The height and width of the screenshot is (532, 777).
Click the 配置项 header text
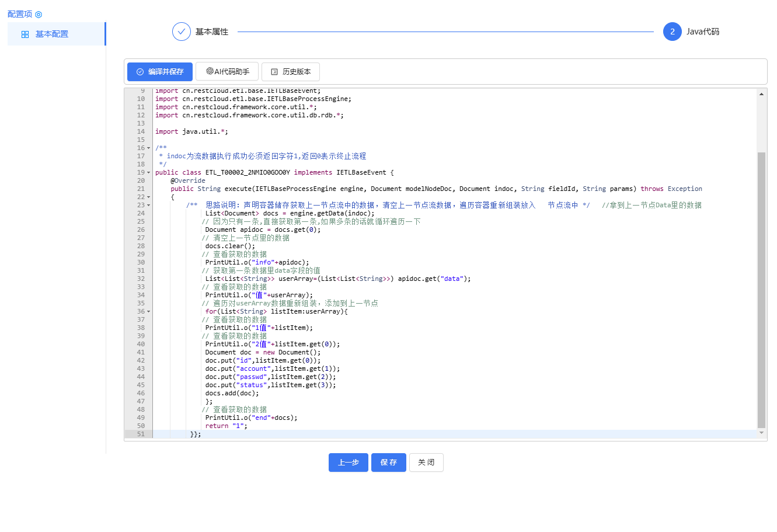(x=20, y=14)
